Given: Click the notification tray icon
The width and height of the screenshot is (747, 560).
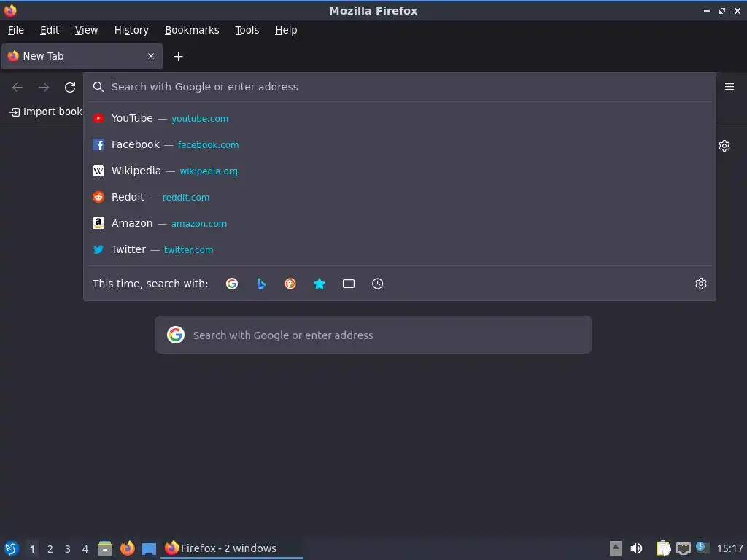Looking at the screenshot, I should 703,548.
